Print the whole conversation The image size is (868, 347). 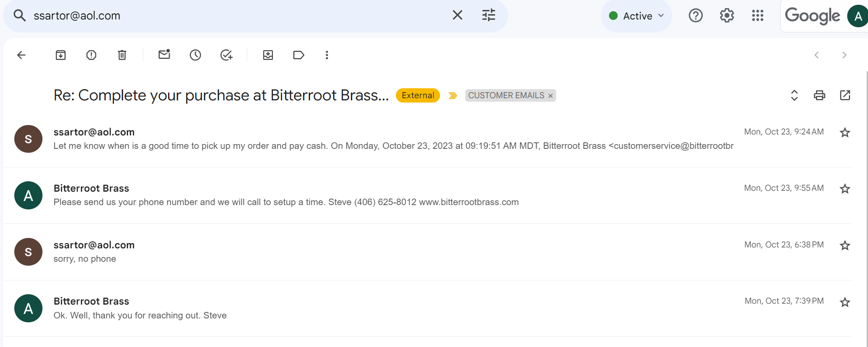[x=819, y=95]
